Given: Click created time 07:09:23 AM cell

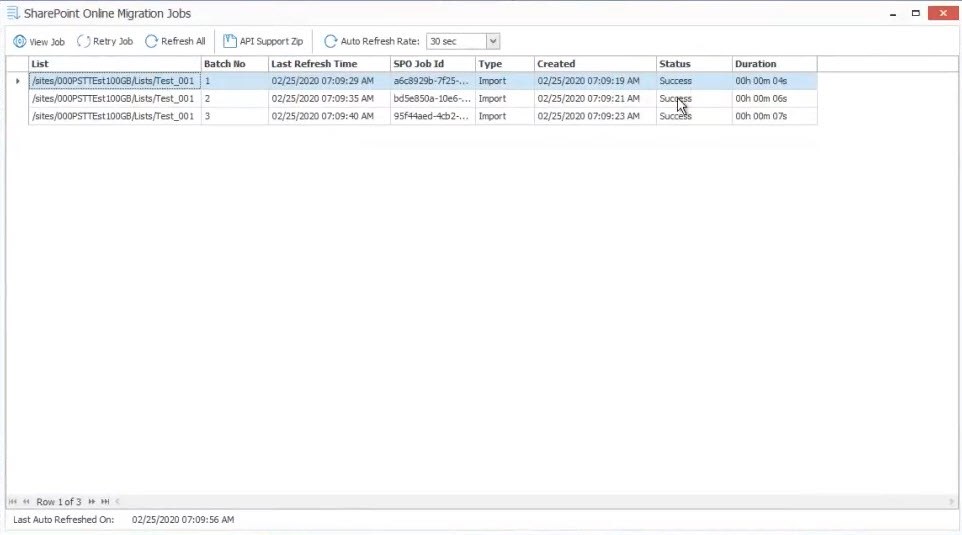Looking at the screenshot, I should (x=595, y=116).
